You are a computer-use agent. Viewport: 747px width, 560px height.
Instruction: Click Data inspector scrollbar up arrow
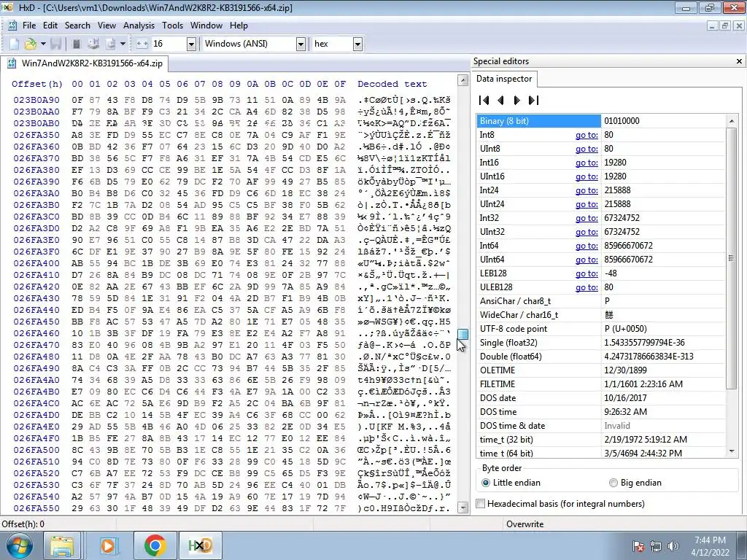731,122
